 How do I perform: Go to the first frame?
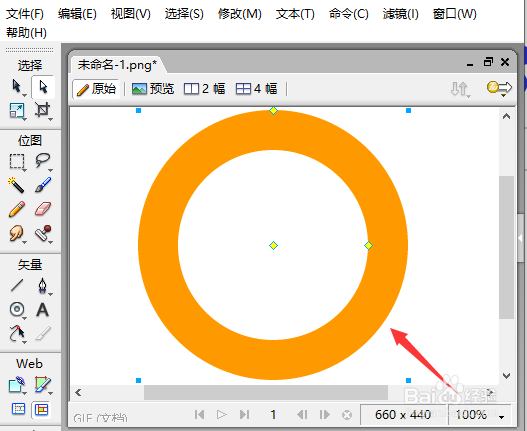[x=199, y=415]
